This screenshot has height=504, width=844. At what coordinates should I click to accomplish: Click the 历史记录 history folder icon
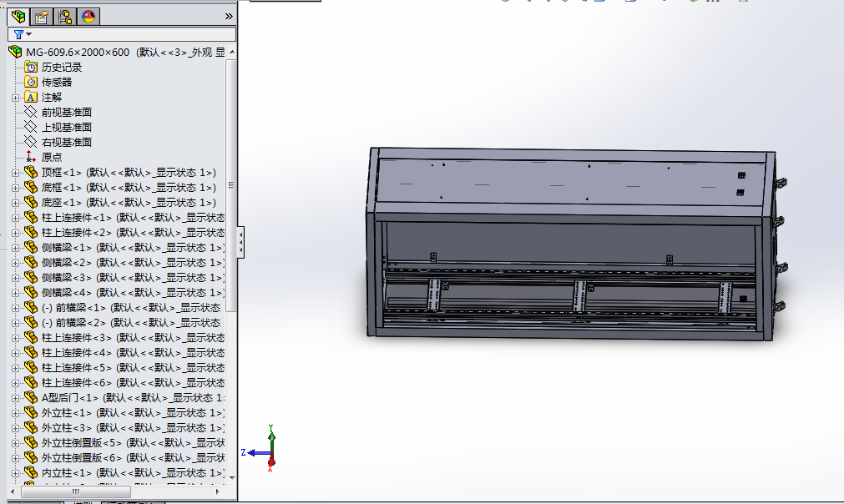(31, 68)
